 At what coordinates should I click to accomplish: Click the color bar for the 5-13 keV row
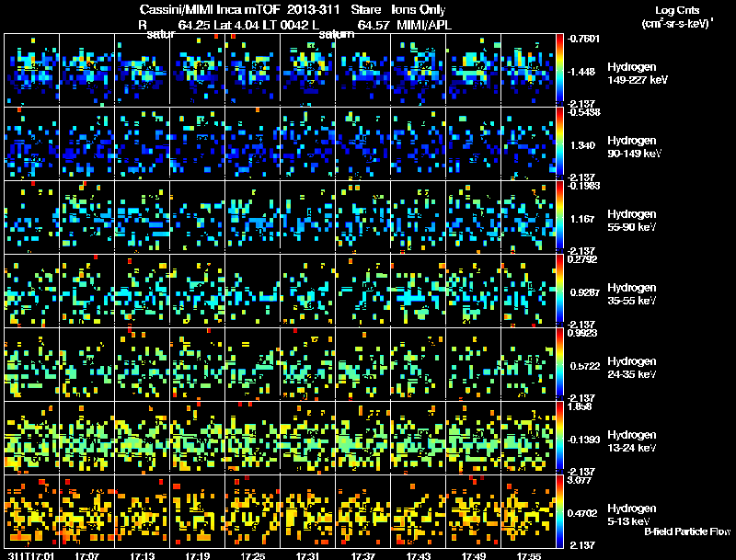[x=559, y=511]
